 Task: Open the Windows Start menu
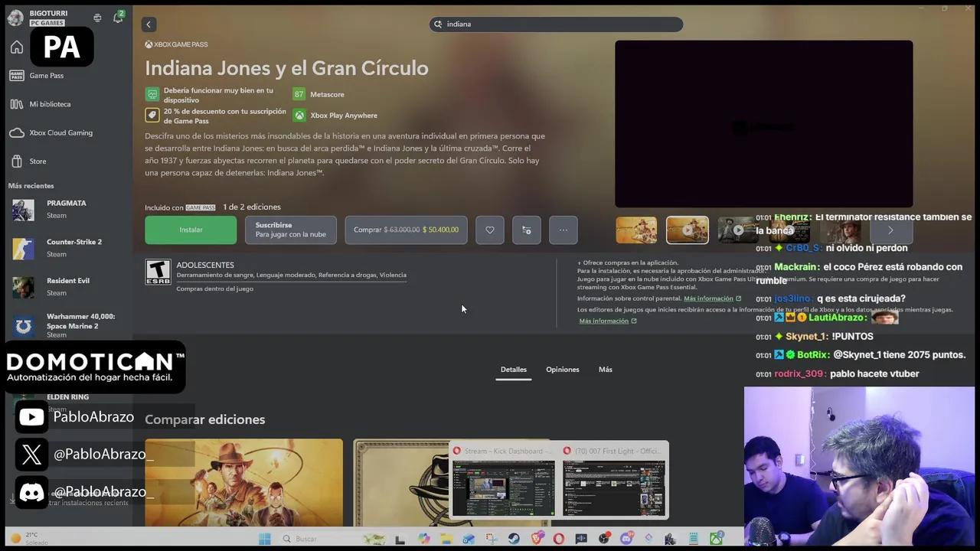point(265,539)
